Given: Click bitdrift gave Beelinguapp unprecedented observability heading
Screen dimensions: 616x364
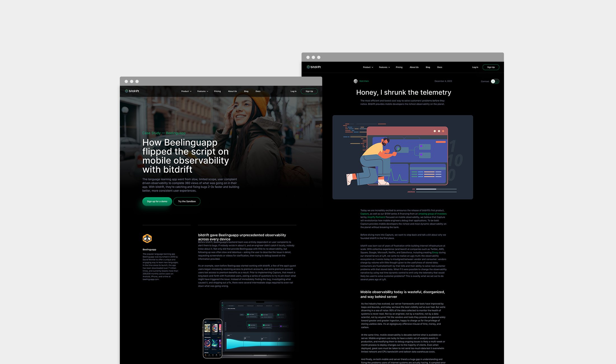Looking at the screenshot, I should [242, 237].
